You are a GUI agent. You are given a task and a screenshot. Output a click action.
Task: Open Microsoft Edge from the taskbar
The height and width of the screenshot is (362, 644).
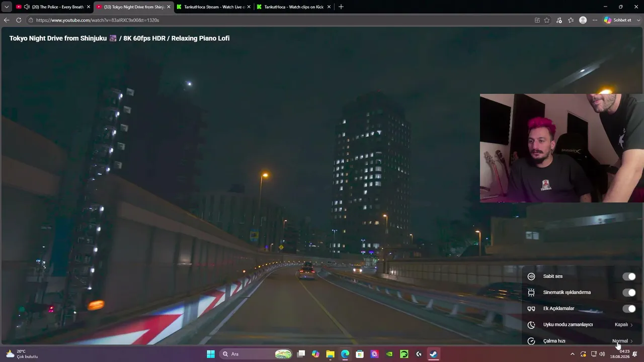click(345, 354)
